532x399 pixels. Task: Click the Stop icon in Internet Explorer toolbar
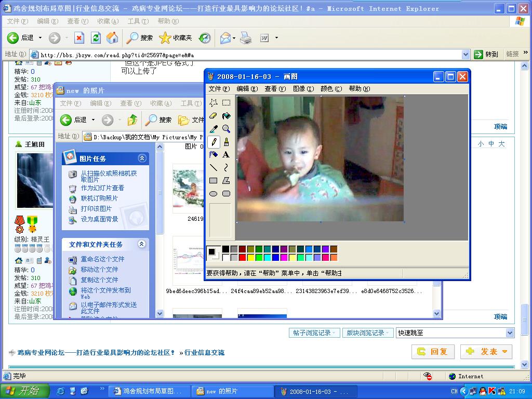79,37
